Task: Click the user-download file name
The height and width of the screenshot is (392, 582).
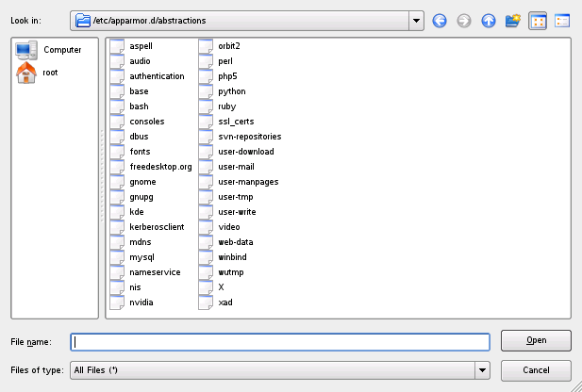Action: [246, 152]
